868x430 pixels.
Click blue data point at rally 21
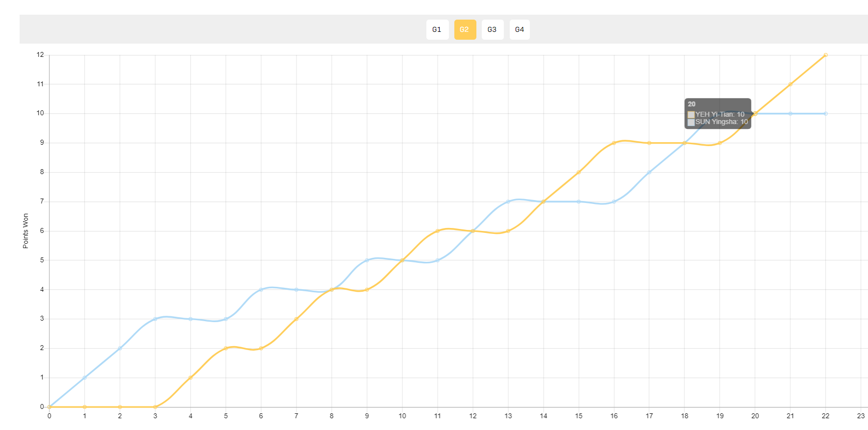[791, 114]
